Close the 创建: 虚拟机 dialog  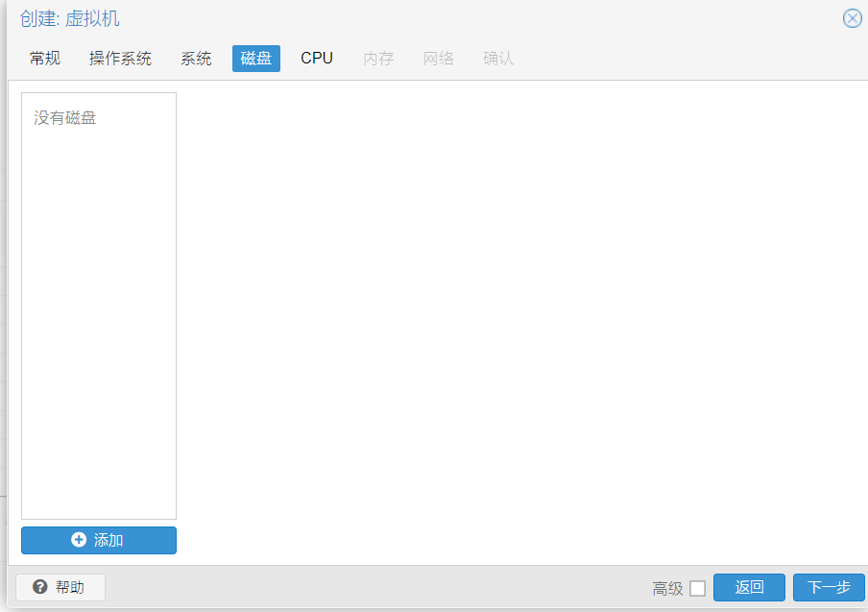tap(852, 18)
